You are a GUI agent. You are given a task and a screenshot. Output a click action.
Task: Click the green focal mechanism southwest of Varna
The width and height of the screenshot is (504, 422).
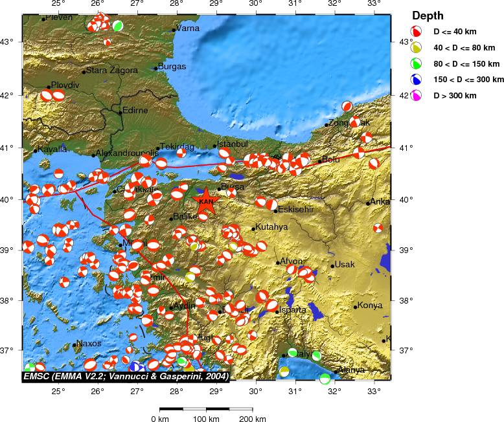[117, 26]
